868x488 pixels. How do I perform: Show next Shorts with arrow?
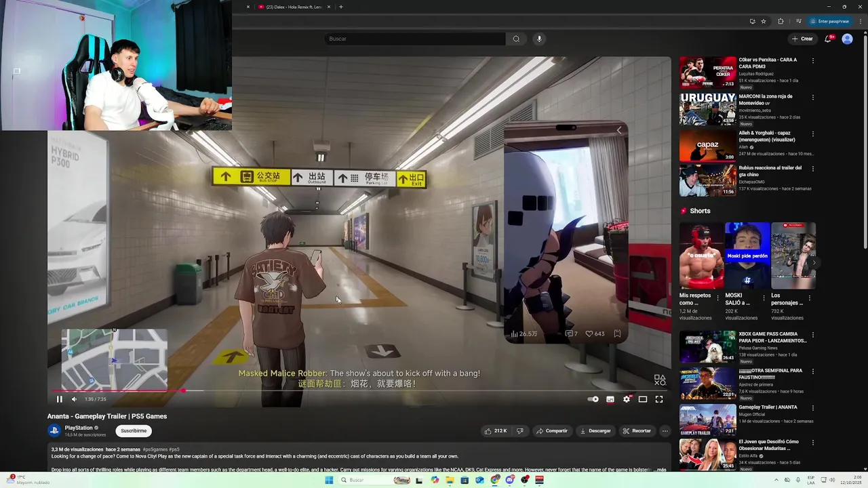pos(814,262)
